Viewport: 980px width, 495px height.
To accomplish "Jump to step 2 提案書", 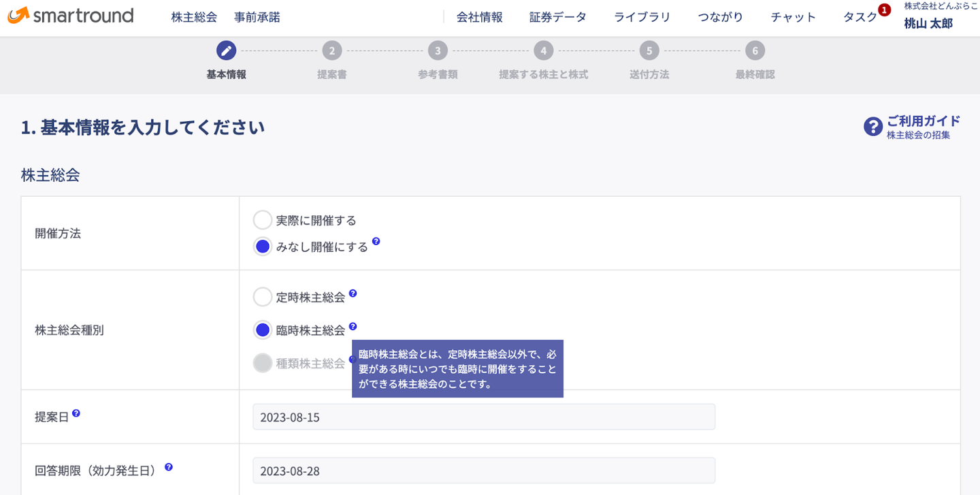I will point(332,51).
